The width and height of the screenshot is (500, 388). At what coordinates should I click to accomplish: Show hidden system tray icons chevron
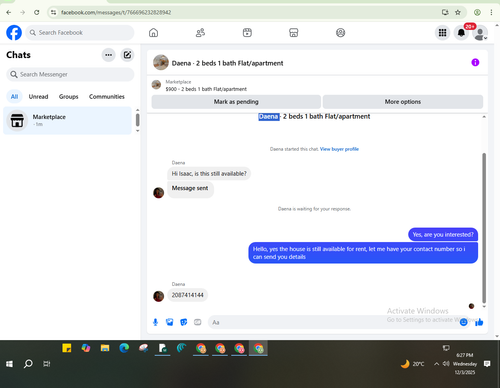coord(436,364)
